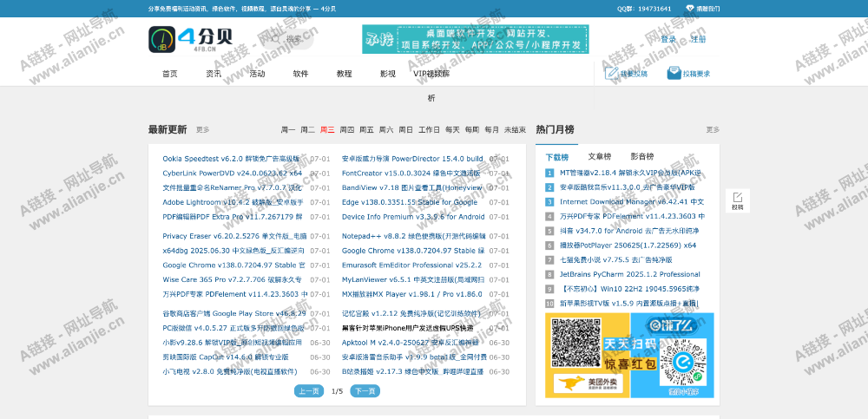Click the 饿了么 红包 advertisement
This screenshot has width=868, height=419.
673,356
